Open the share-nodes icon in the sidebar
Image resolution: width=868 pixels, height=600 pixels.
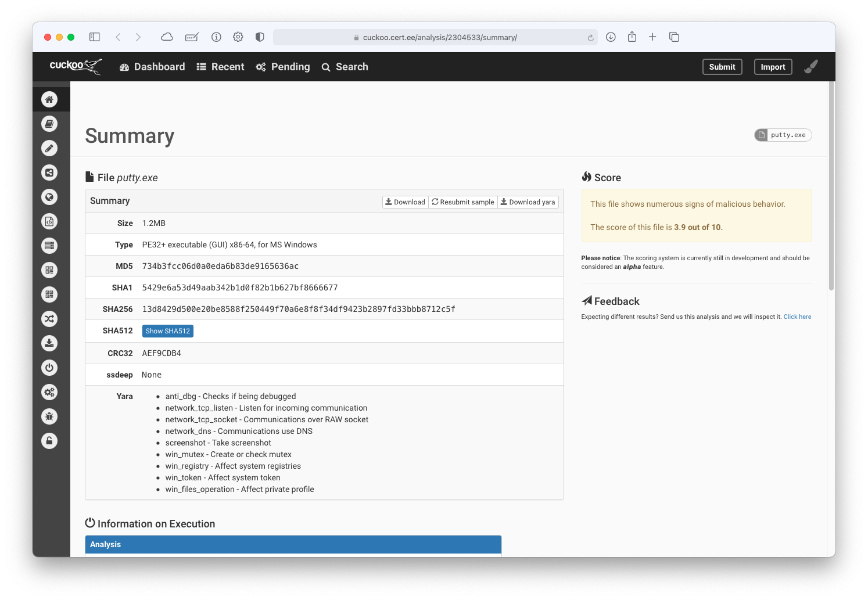[x=49, y=173]
